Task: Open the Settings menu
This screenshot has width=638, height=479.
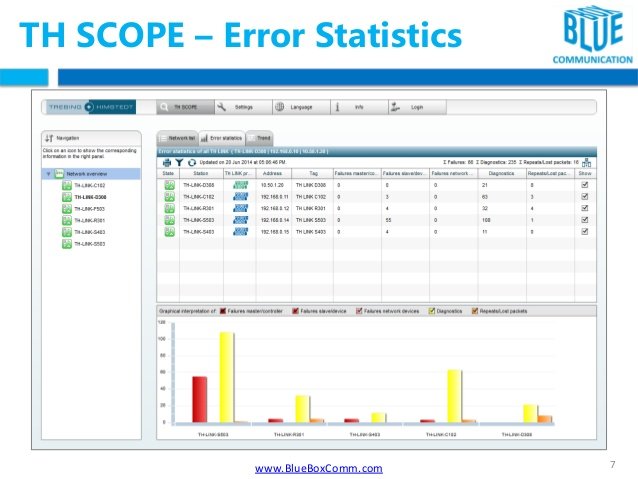Action: click(x=236, y=106)
